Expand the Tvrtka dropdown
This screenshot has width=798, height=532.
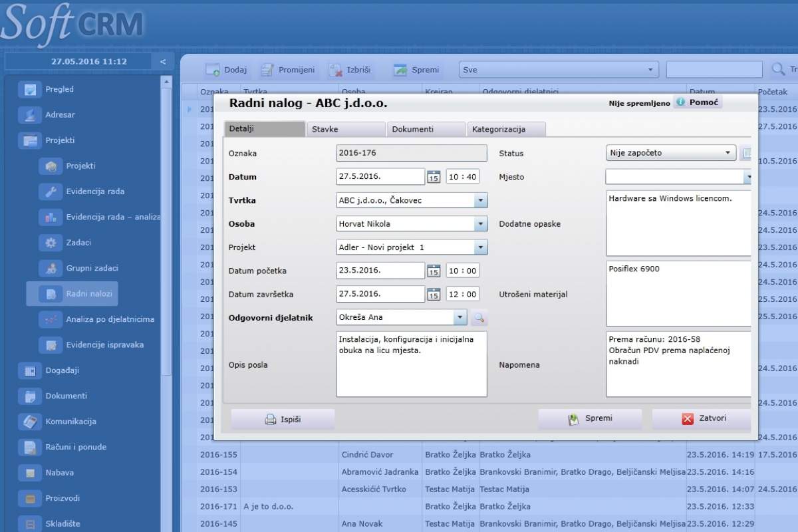480,200
